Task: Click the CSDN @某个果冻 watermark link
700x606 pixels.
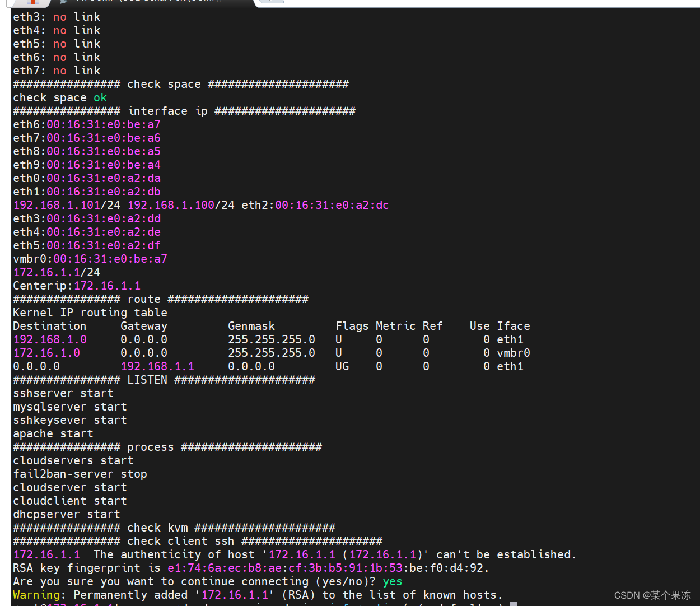Action: click(651, 595)
